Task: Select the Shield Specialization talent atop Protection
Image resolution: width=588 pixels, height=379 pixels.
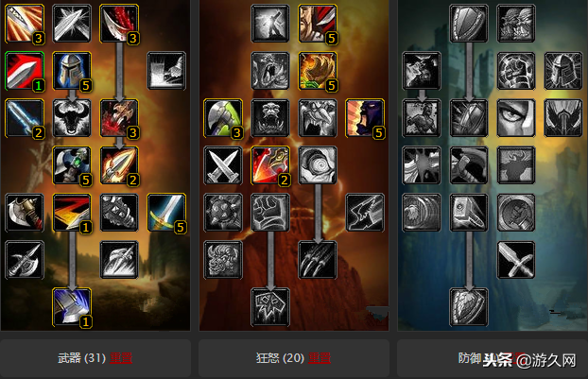Action: coord(469,24)
